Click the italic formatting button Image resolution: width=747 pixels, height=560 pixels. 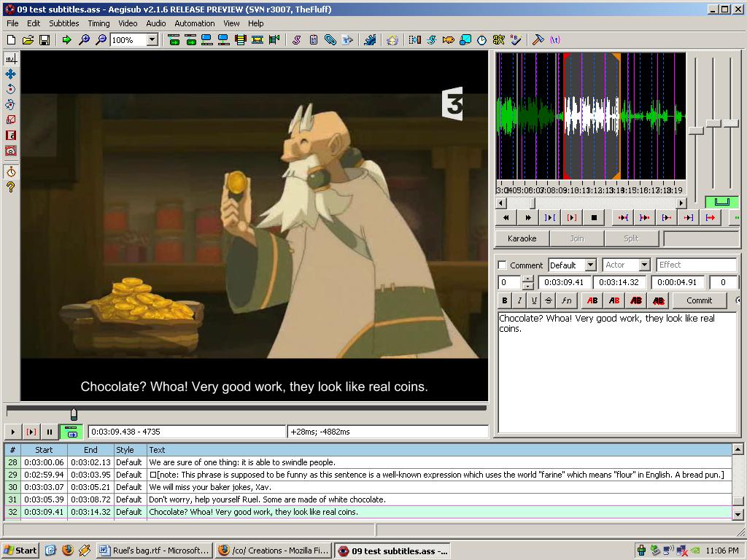519,300
